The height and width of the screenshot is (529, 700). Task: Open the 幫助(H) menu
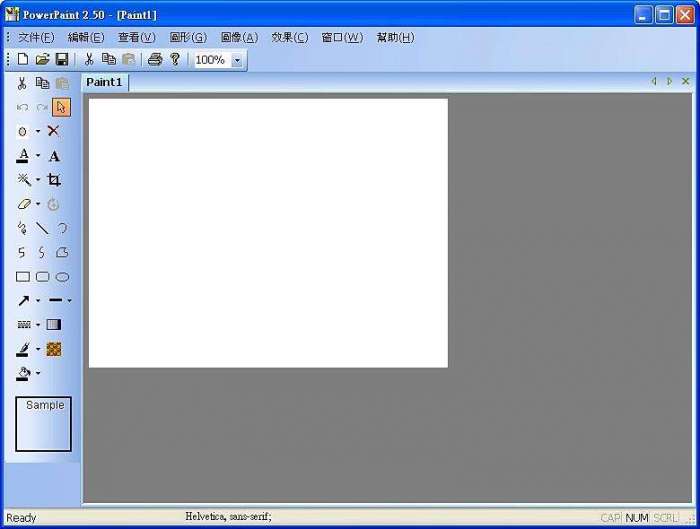(396, 37)
